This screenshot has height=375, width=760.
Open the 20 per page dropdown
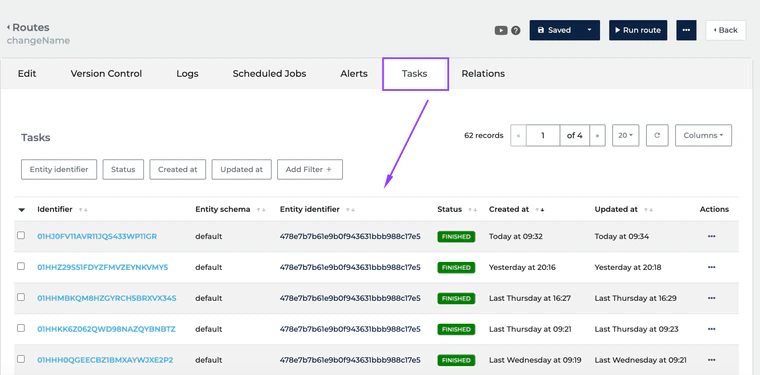pos(625,136)
